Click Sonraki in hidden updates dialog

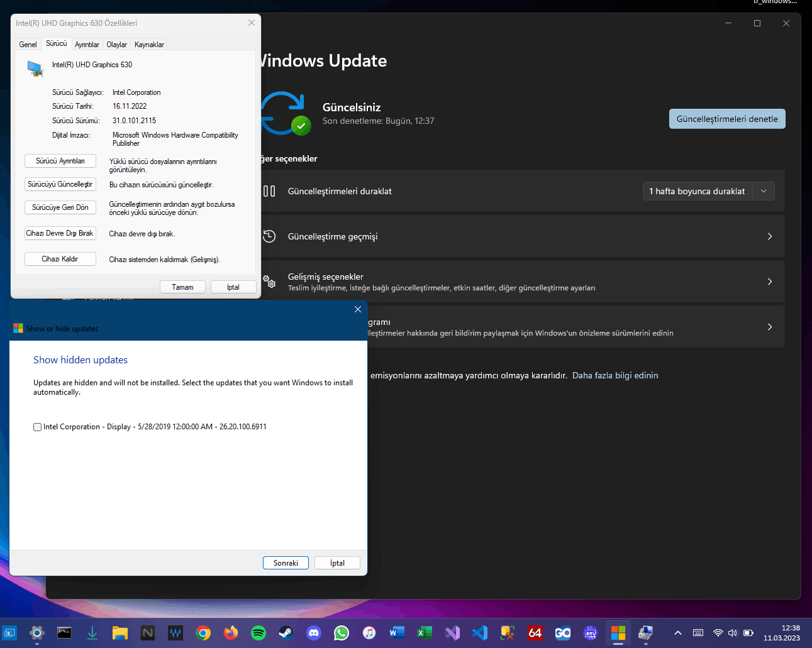(x=286, y=563)
